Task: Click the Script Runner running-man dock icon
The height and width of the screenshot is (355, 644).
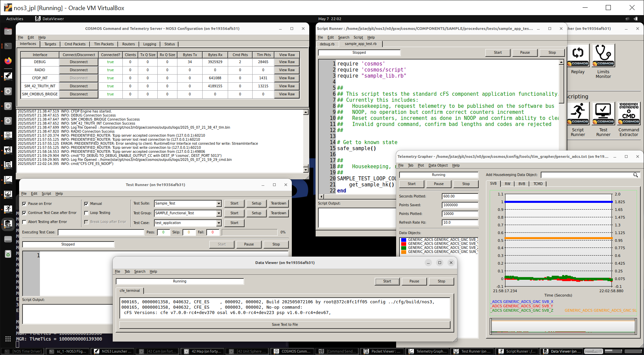Action: pyautogui.click(x=8, y=209)
